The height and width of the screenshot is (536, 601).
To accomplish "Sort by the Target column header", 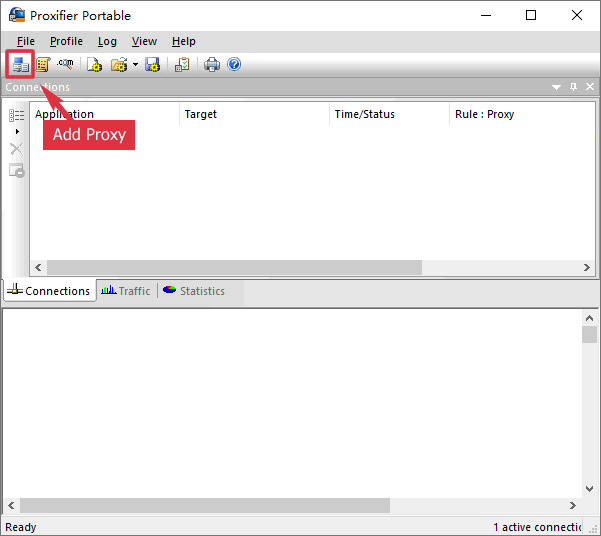I will pyautogui.click(x=255, y=114).
